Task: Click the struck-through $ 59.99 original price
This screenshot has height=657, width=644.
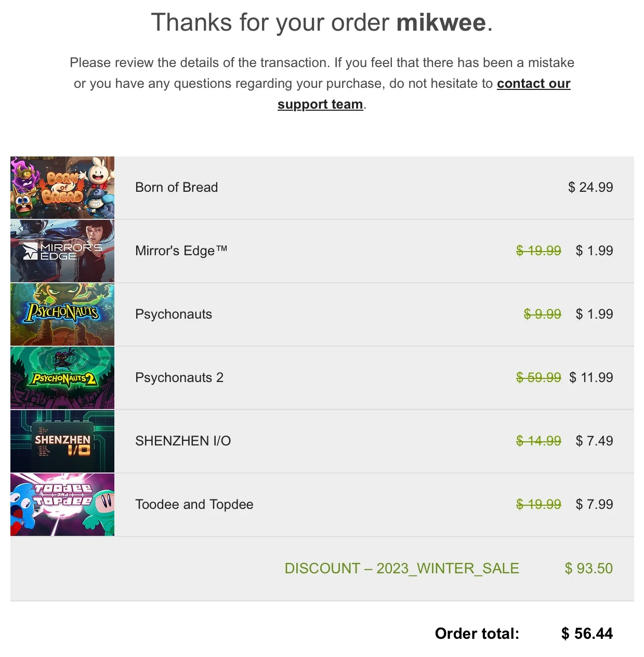Action: coord(538,377)
